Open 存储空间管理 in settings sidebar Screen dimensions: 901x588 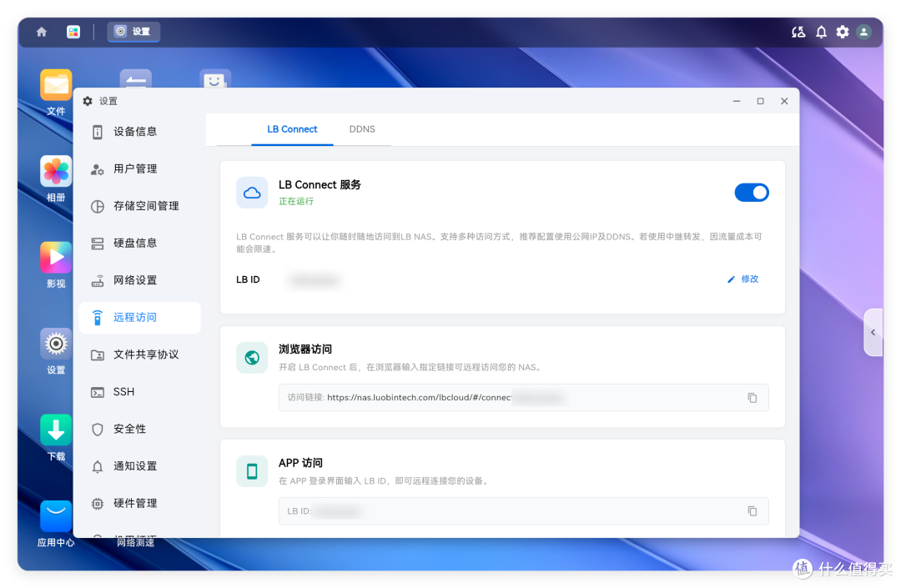click(140, 206)
